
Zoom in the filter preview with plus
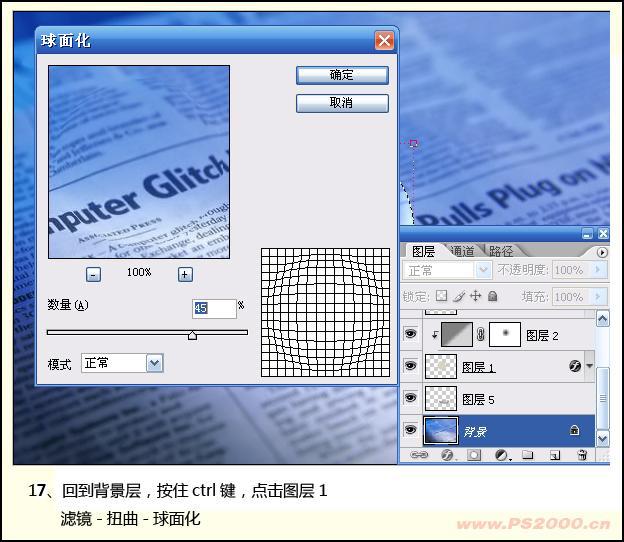(185, 274)
